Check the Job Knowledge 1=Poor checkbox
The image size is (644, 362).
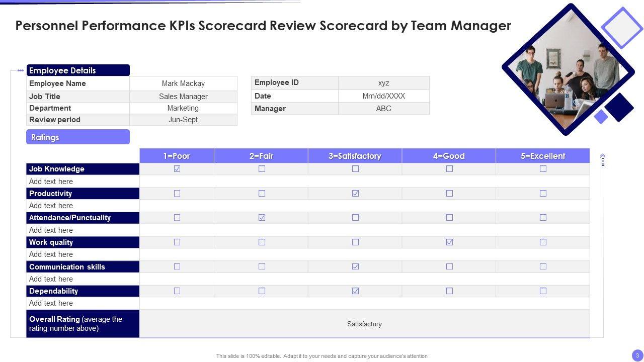[177, 169]
